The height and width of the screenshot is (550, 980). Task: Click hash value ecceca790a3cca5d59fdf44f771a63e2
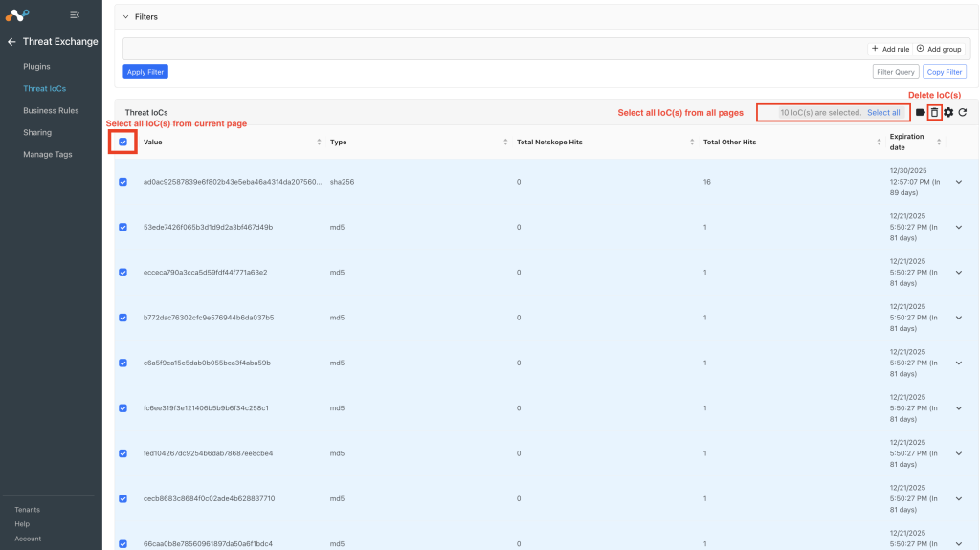coord(205,273)
